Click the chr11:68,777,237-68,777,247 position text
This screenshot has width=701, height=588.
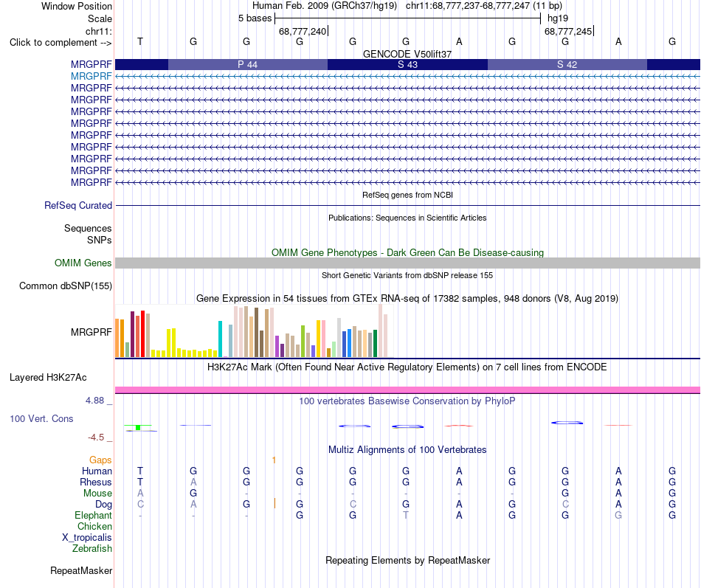click(x=468, y=6)
